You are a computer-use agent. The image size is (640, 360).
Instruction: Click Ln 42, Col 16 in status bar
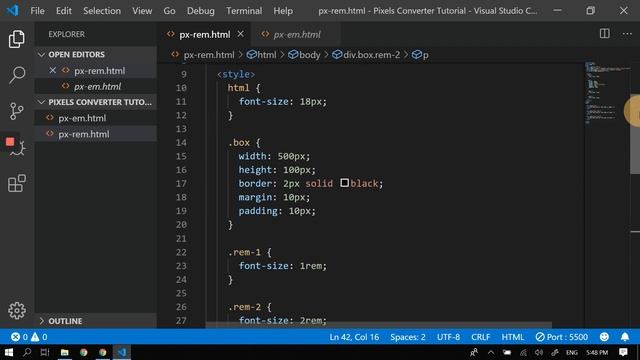[354, 337]
